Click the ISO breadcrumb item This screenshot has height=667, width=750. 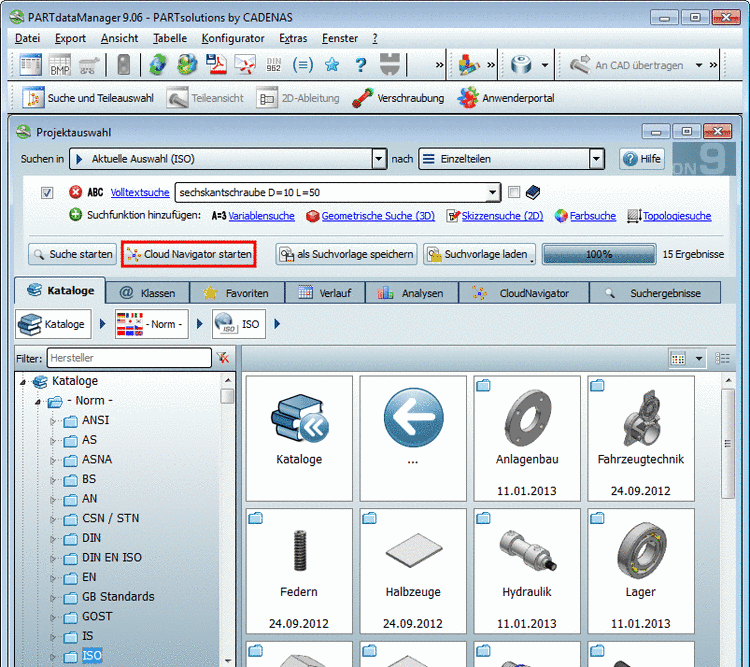[x=239, y=324]
